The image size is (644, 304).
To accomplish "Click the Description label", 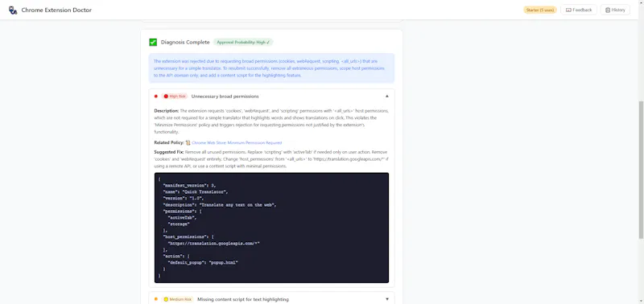I will pos(167,111).
